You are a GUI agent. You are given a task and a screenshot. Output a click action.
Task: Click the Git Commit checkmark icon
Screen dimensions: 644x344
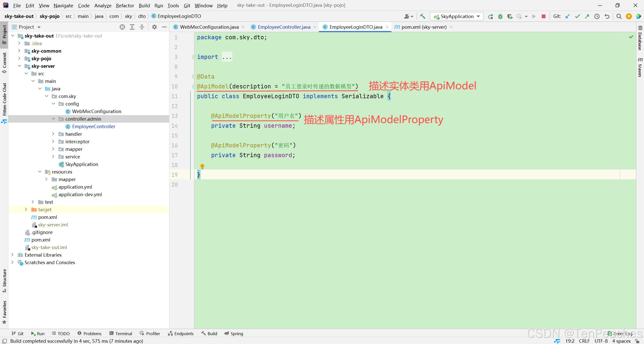(x=577, y=16)
